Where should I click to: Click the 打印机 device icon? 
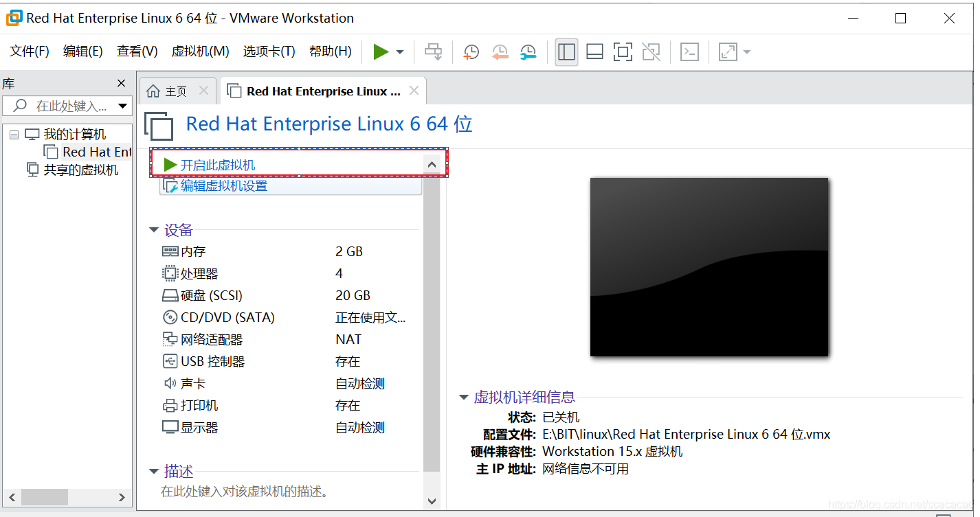click(170, 405)
